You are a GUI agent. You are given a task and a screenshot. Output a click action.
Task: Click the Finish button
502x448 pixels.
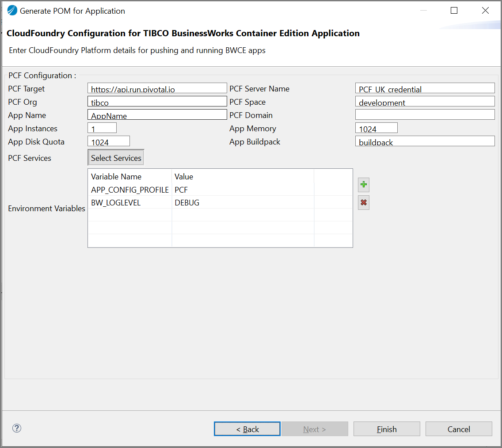pyautogui.click(x=387, y=429)
